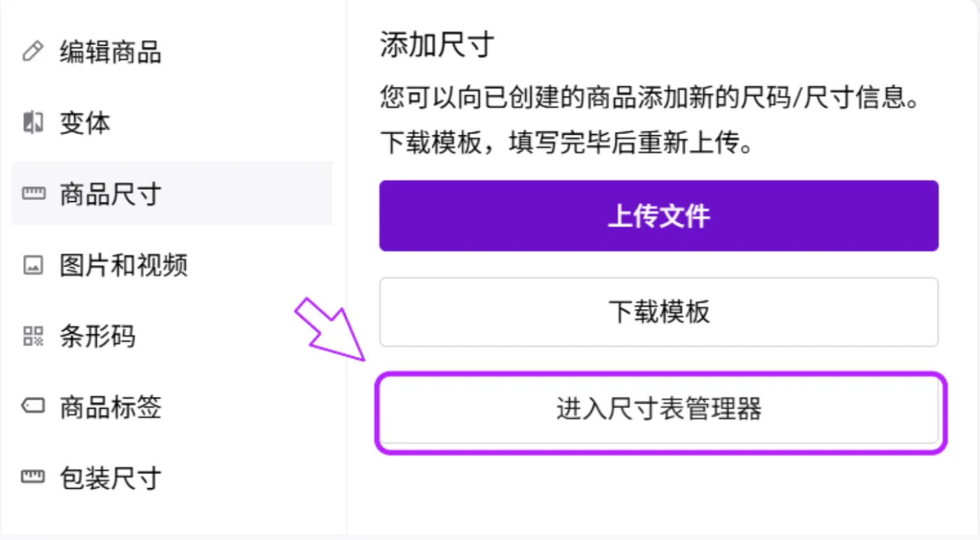This screenshot has width=980, height=540.
Task: Click the QR-style barcode icon beside 条形码
Action: (33, 336)
